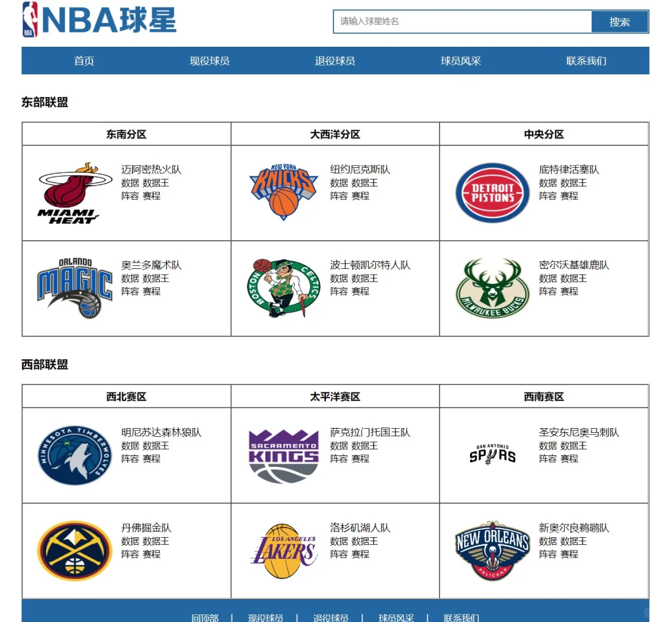Click the Denver Nuggets logo
Image resolution: width=672 pixels, height=622 pixels.
[x=74, y=550]
